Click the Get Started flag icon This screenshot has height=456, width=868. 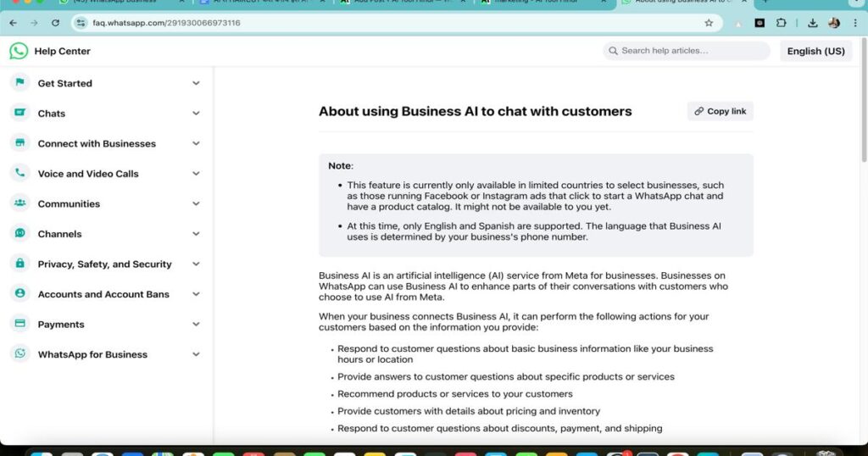pyautogui.click(x=20, y=82)
